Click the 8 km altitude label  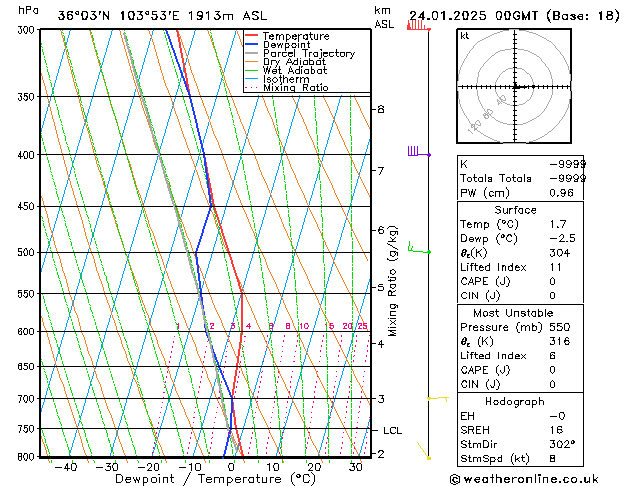381,109
